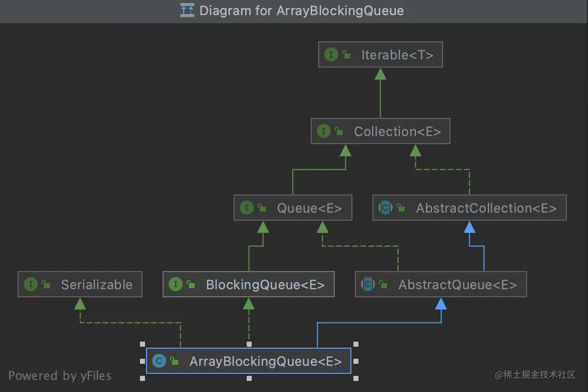Click the diagram icon in the title bar

(186, 10)
